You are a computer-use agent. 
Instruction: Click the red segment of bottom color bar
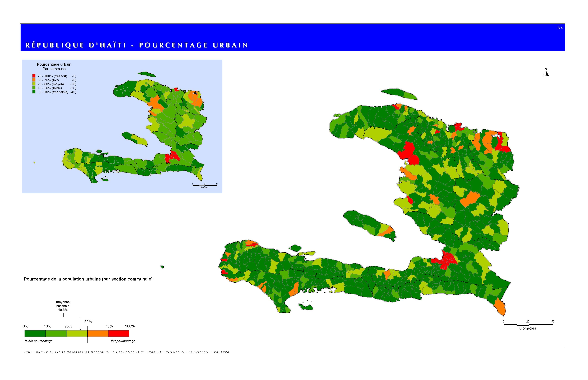119,334
